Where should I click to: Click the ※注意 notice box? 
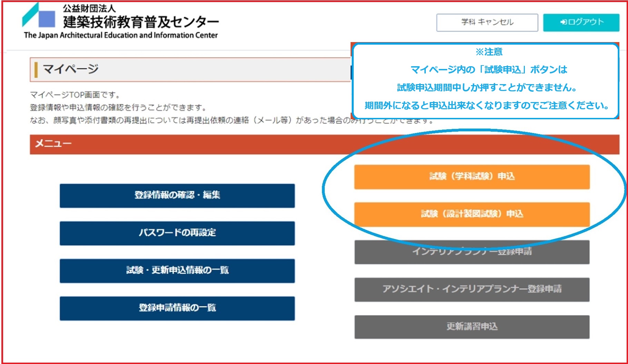(485, 81)
